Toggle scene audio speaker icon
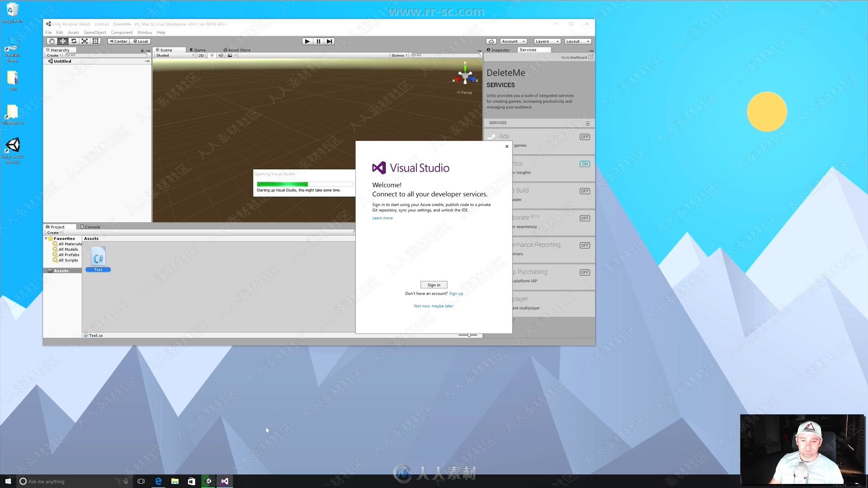 point(221,56)
